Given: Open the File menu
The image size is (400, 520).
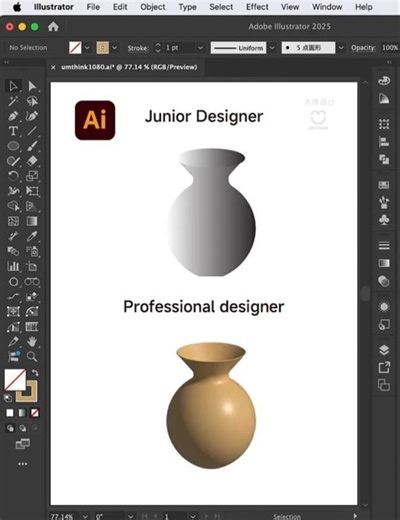Looking at the screenshot, I should pos(93,7).
